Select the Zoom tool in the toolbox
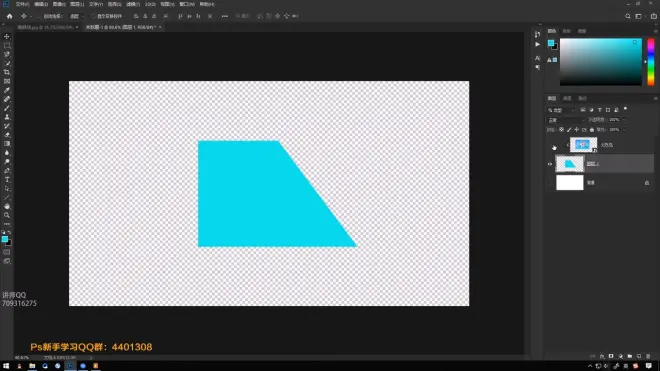This screenshot has height=371, width=660. pyautogui.click(x=7, y=215)
